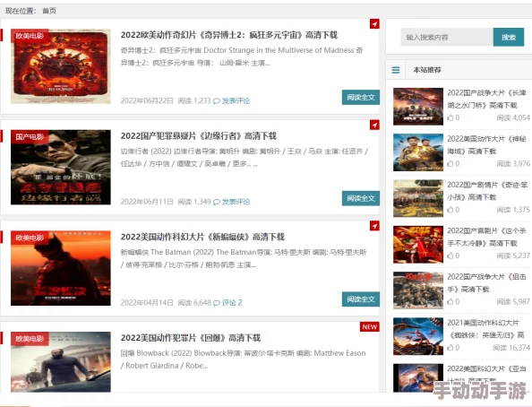Open sidebar link 2021美国动作科幻大片《蜘蛛侠》
The height and width of the screenshot is (407, 532).
pyautogui.click(x=485, y=329)
